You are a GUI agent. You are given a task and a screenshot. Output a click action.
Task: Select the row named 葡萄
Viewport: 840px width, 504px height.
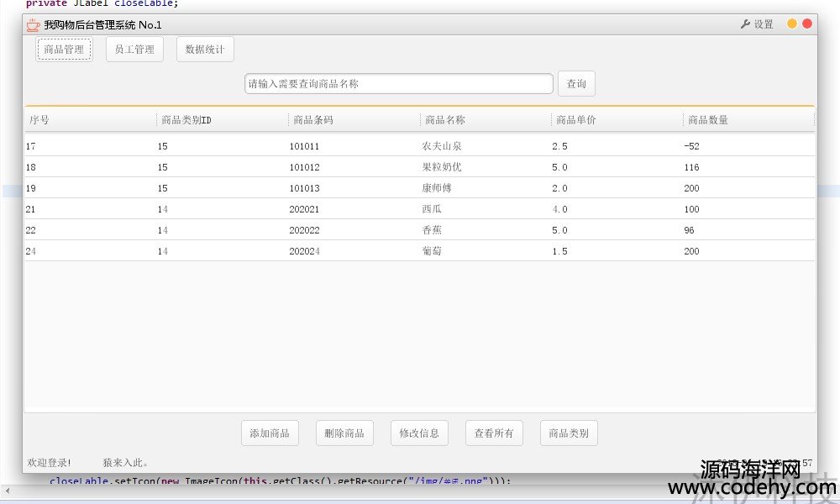coord(419,250)
